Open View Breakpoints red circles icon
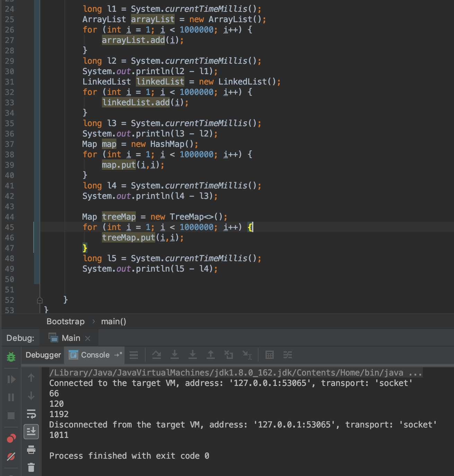Image resolution: width=454 pixels, height=476 pixels. point(11,438)
